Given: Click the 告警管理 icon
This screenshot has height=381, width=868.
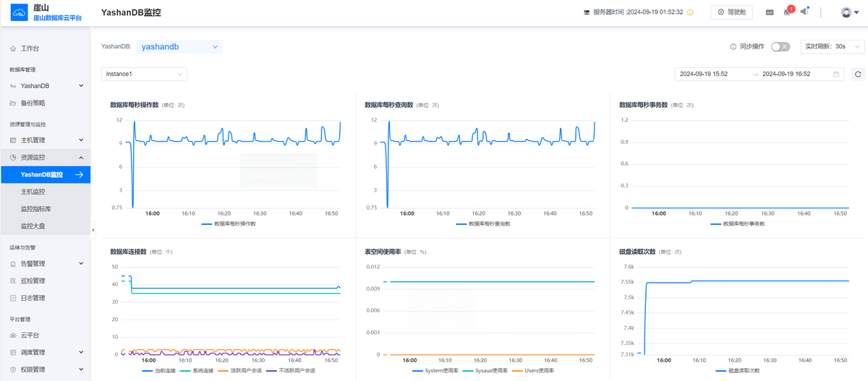Looking at the screenshot, I should pyautogui.click(x=13, y=264).
